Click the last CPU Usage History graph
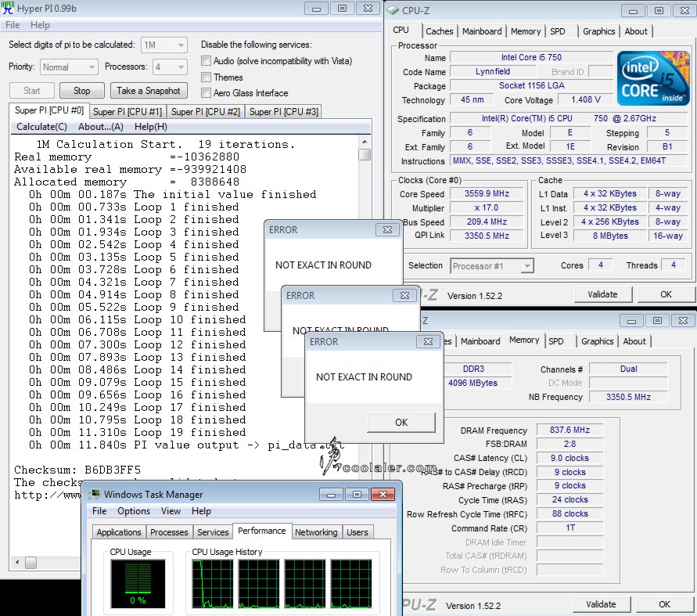This screenshot has height=616, width=697. [x=351, y=584]
